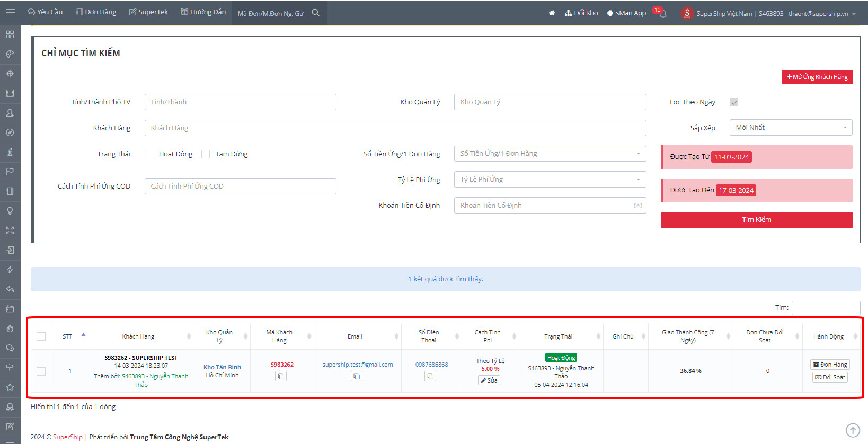Open the SuperTek menu

click(x=148, y=12)
